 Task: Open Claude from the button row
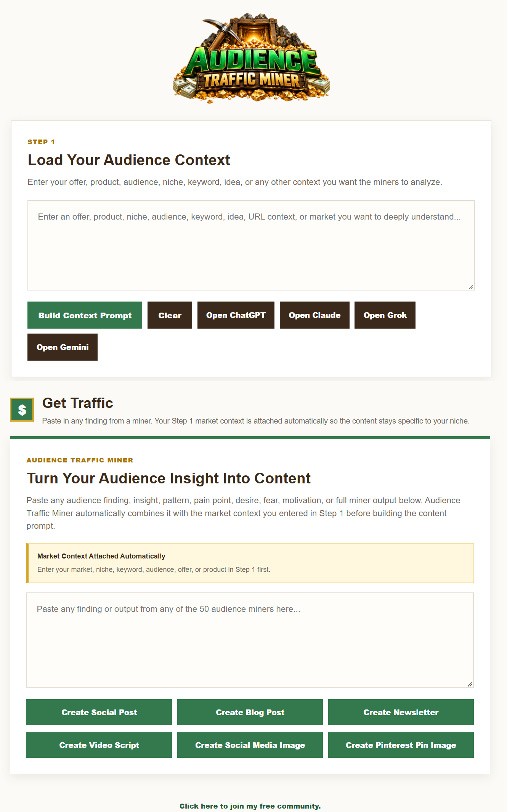tap(314, 315)
